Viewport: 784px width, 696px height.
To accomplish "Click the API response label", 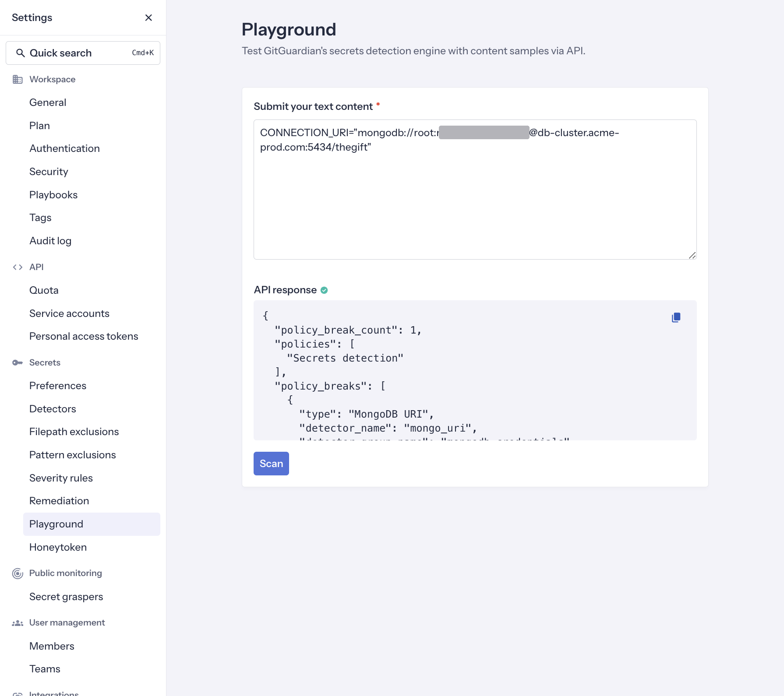I will [285, 290].
